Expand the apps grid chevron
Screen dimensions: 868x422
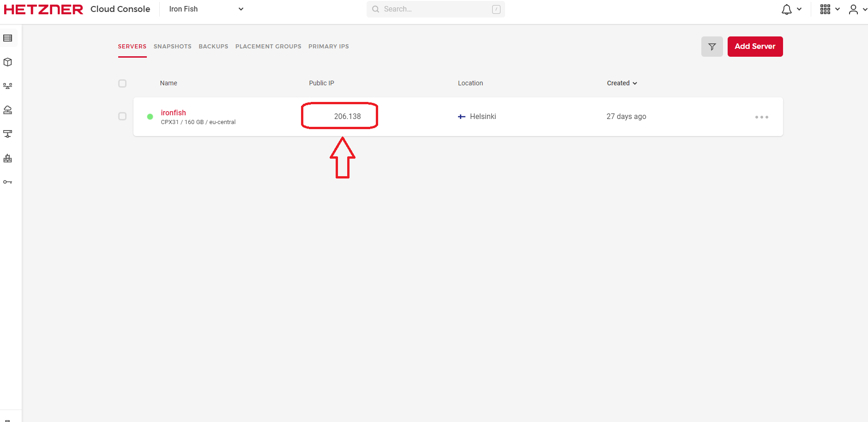point(838,9)
